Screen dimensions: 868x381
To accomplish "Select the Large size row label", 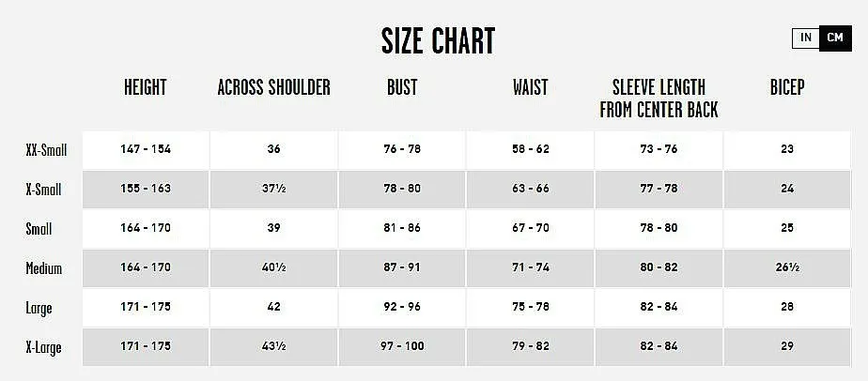I will point(39,308).
